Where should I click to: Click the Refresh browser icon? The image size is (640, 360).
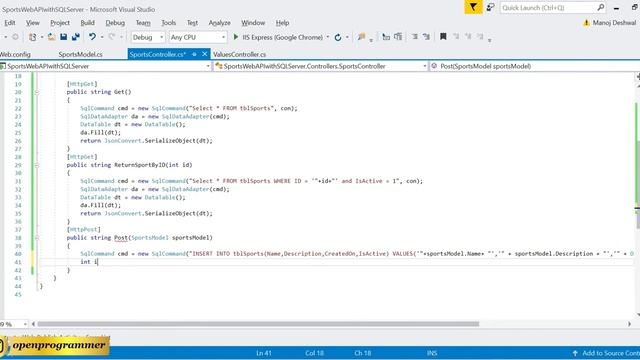click(x=338, y=38)
